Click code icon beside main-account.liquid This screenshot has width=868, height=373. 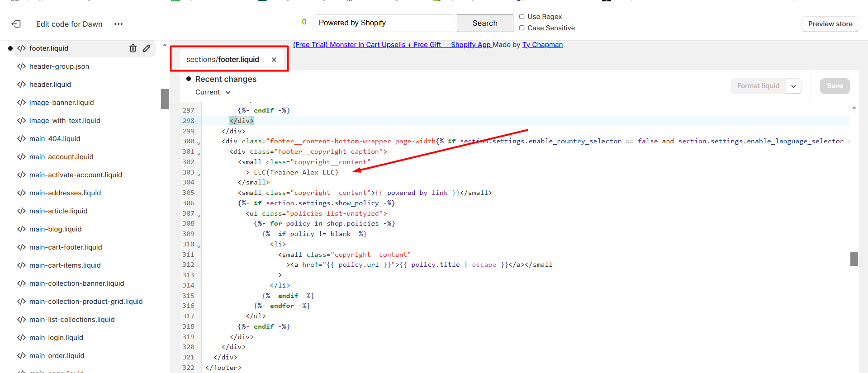21,157
